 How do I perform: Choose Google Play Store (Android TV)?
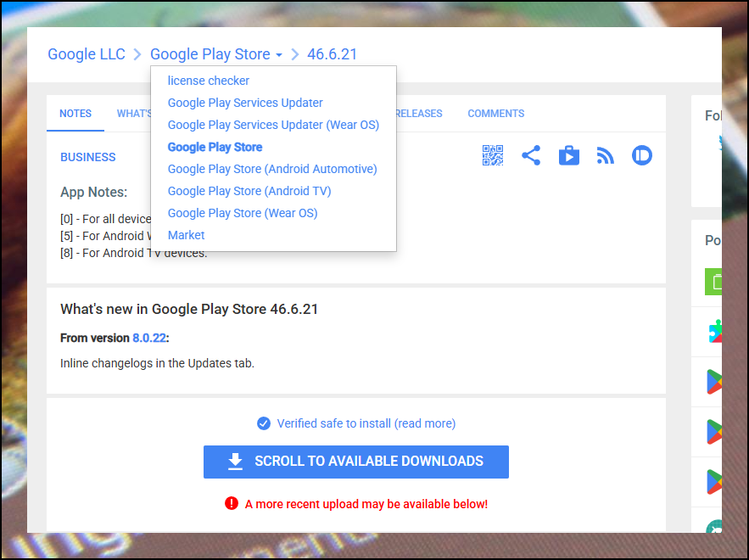click(249, 191)
